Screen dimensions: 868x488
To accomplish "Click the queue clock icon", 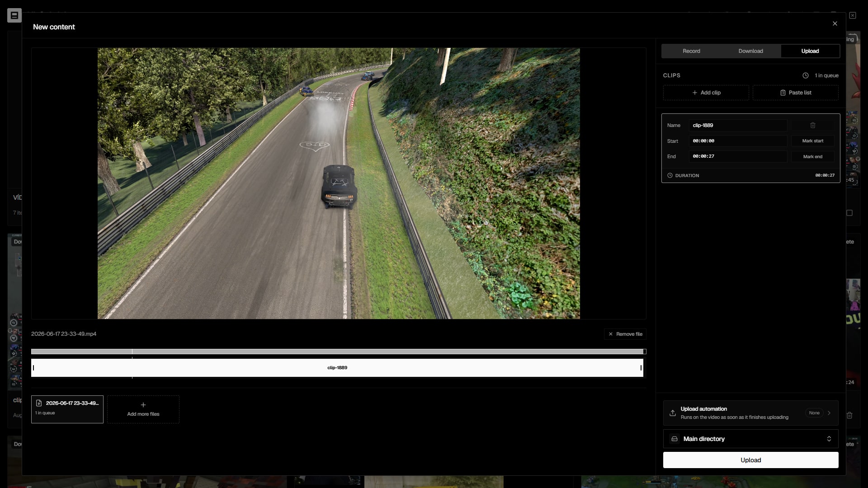I will pyautogui.click(x=805, y=75).
